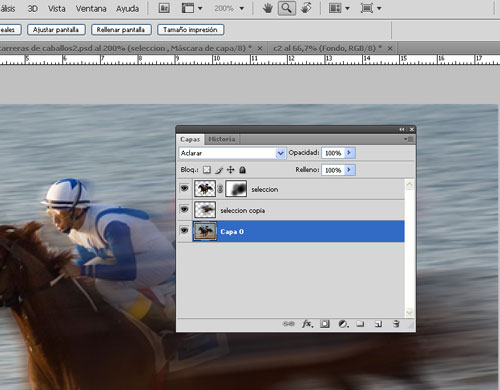The height and width of the screenshot is (390, 500).
Task: Click the Ajustar pantalla button
Action: click(x=56, y=30)
